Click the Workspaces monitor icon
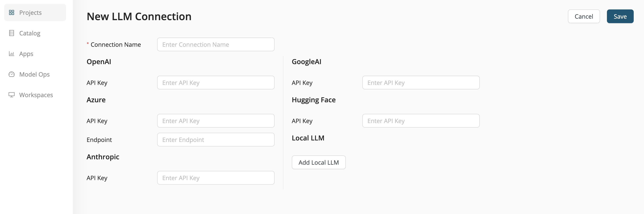Viewport: 644px width, 214px height. point(12,95)
